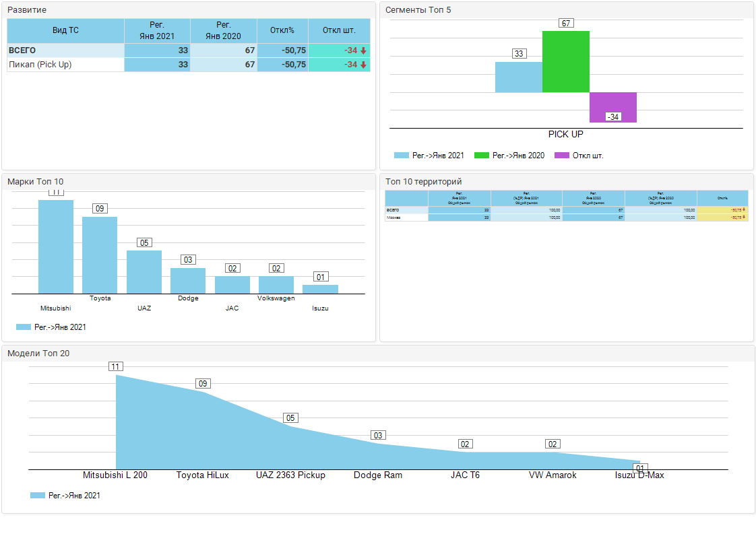Screen dimensions: 756x534
Task: Click the red down arrow in Пикап row
Action: [x=363, y=65]
